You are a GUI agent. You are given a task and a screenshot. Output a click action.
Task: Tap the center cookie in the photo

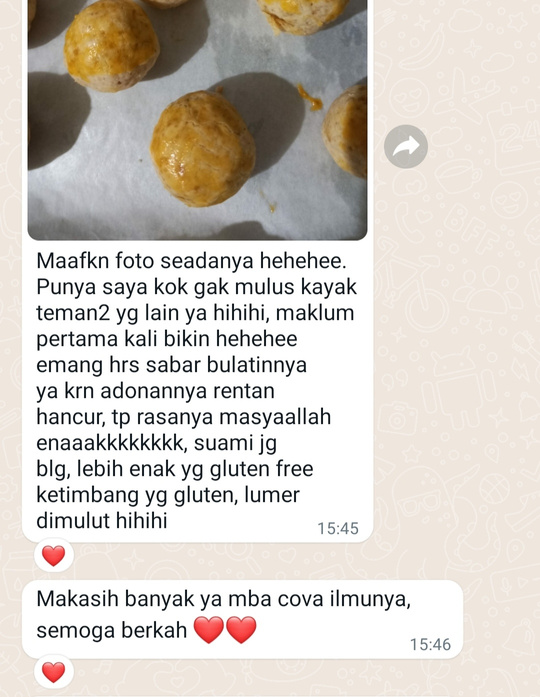203,149
